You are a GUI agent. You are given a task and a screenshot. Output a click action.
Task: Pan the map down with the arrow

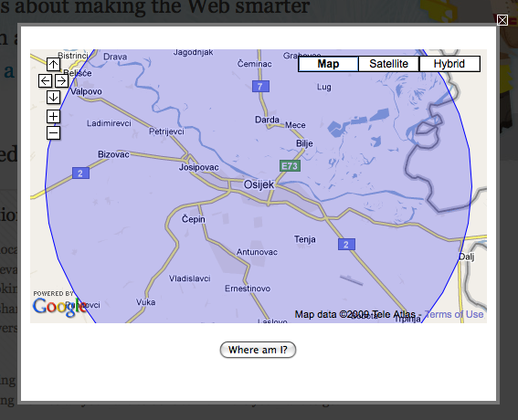click(x=53, y=98)
